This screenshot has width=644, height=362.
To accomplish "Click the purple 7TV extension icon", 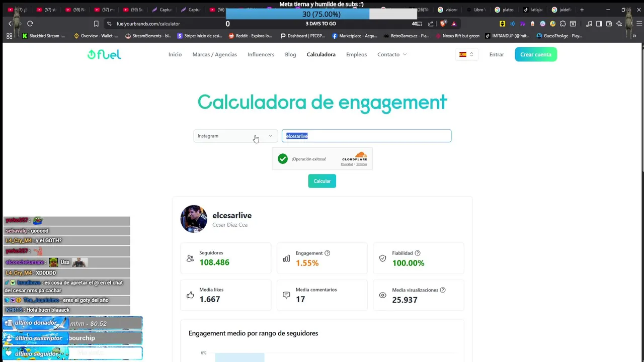I will 522,24.
